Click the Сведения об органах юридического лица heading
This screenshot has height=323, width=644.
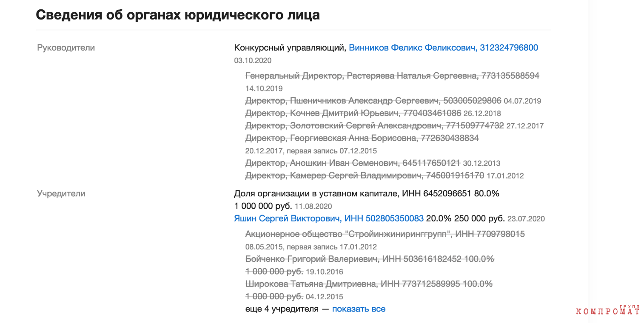click(178, 15)
